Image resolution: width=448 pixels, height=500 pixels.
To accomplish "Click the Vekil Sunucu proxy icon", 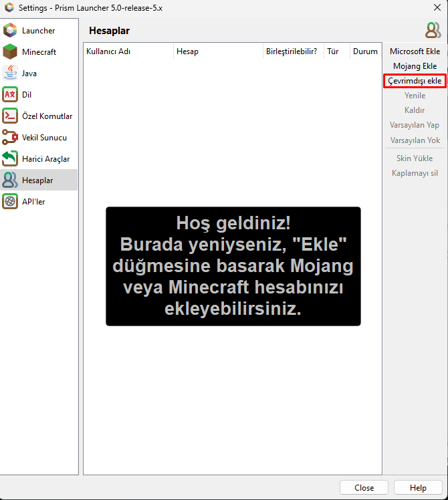I will 10,137.
